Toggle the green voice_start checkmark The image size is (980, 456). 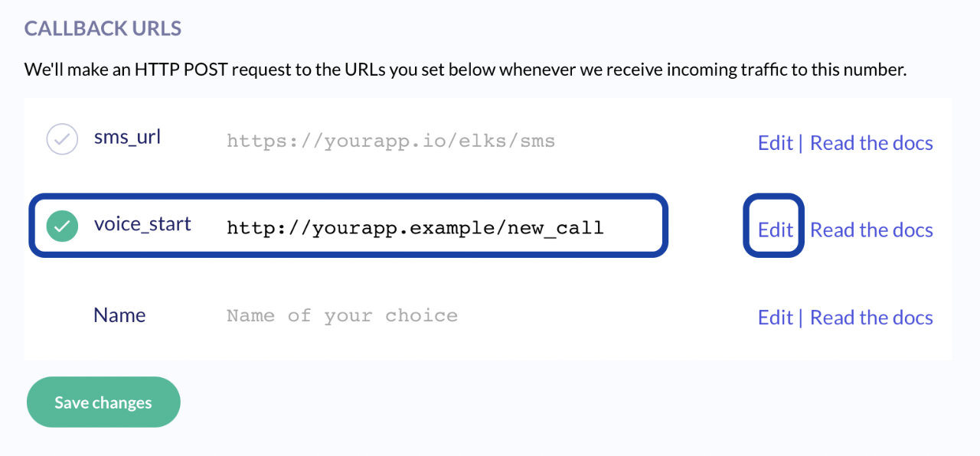62,226
